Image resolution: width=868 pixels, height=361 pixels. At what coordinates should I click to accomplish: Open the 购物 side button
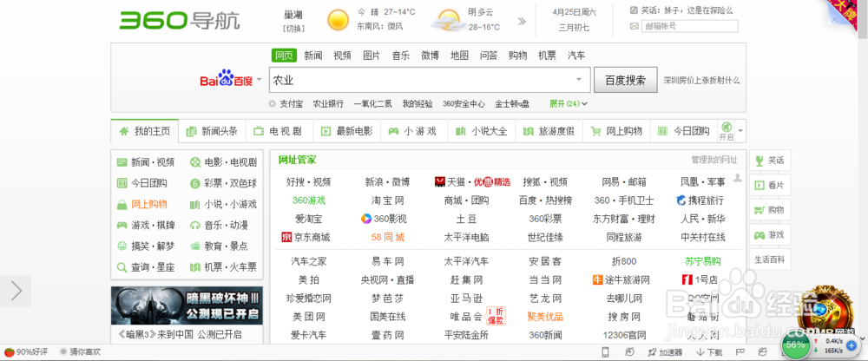tap(770, 210)
